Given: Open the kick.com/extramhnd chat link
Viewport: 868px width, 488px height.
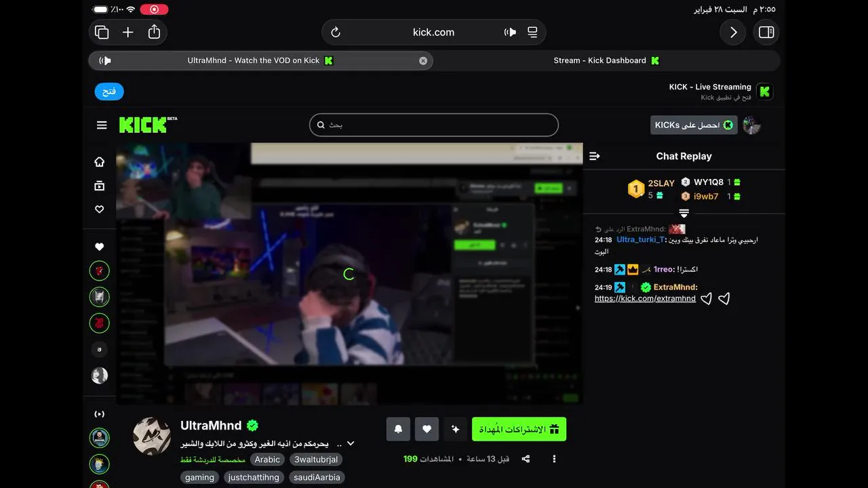Looking at the screenshot, I should pyautogui.click(x=645, y=298).
